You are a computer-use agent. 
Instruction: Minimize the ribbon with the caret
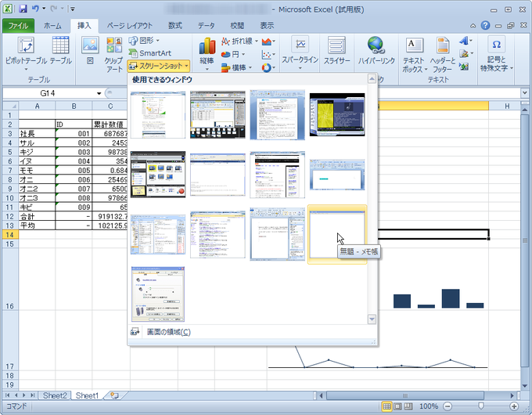click(473, 26)
